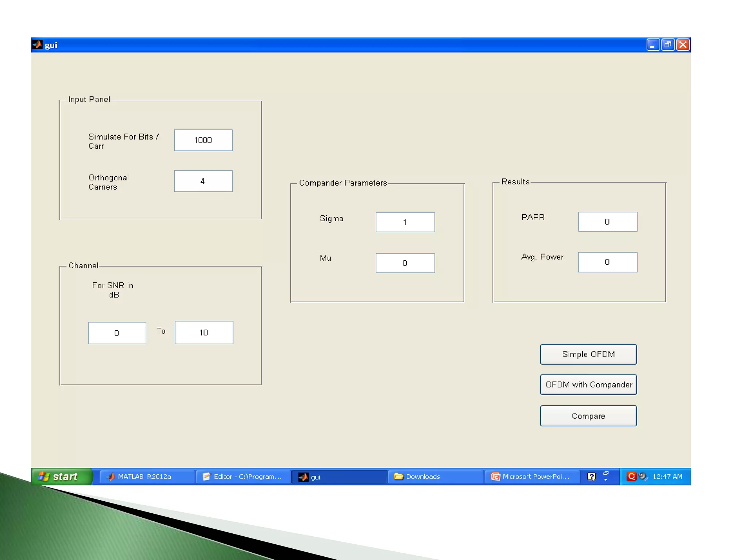Select the gui taskbar button
Viewport: 747px width, 560px height.
(338, 477)
